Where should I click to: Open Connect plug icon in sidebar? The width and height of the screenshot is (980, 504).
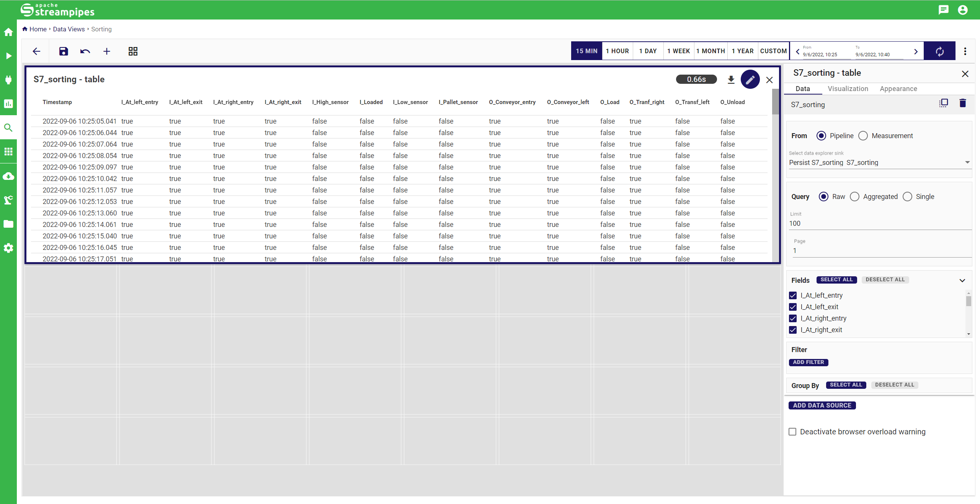click(8, 80)
